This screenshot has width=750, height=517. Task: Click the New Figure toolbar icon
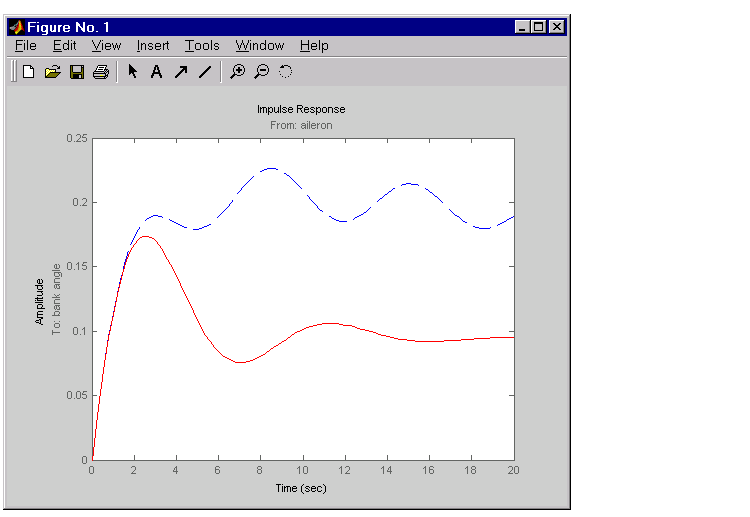[29, 72]
